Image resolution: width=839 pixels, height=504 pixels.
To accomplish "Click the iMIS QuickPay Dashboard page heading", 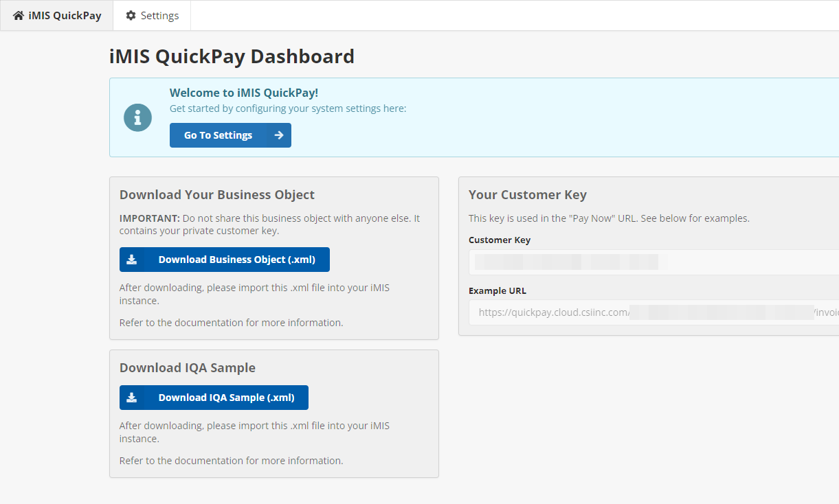I will (x=232, y=56).
